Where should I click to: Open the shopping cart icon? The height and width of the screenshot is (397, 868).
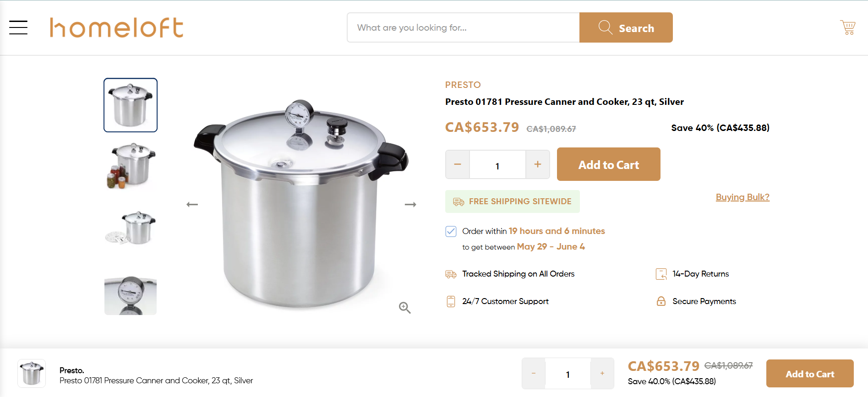(848, 27)
